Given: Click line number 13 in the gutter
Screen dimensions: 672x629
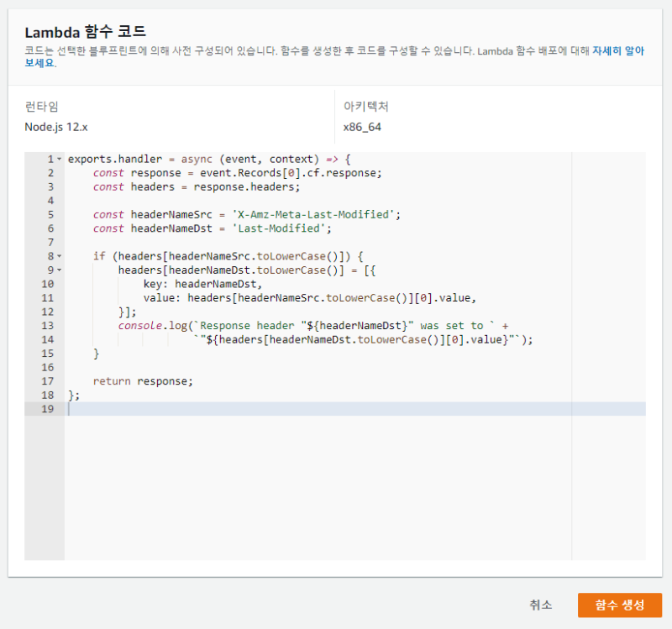Looking at the screenshot, I should (x=47, y=326).
